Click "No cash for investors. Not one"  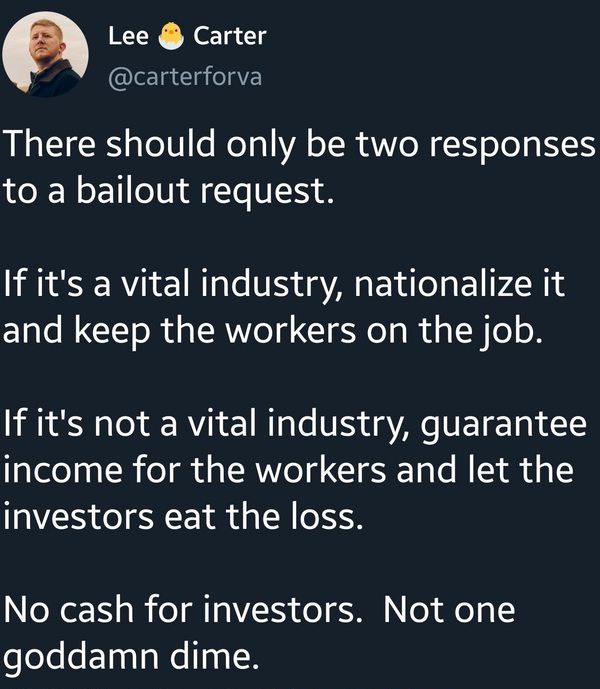click(259, 610)
